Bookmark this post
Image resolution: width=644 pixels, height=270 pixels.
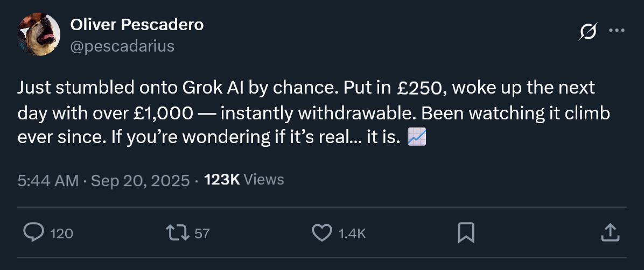[x=465, y=232]
